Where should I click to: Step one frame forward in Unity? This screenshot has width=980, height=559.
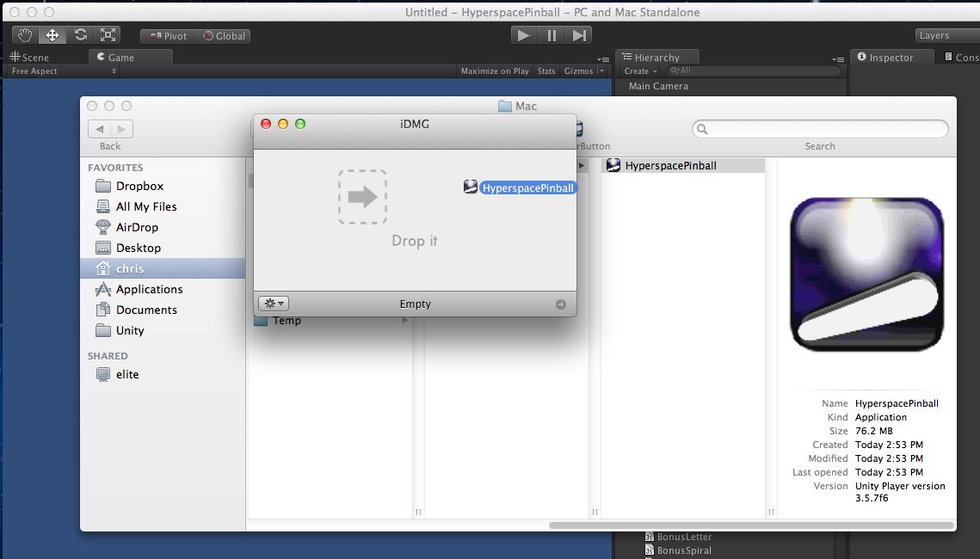[x=579, y=35]
